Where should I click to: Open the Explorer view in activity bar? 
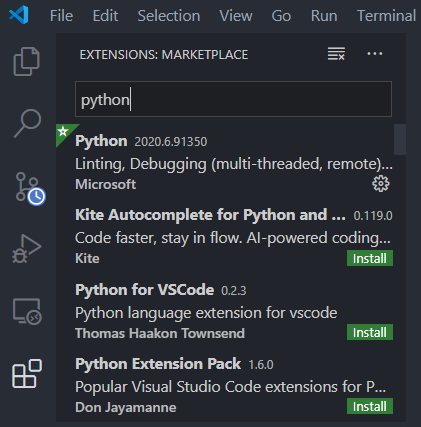pyautogui.click(x=27, y=61)
